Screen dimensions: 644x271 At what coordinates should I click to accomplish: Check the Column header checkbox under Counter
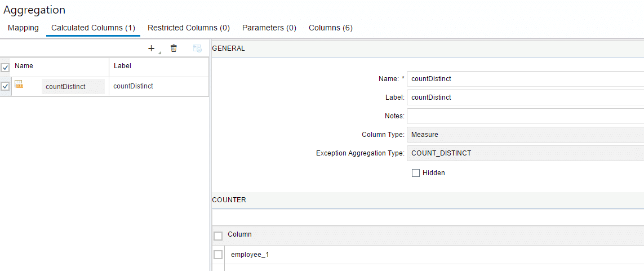pyautogui.click(x=218, y=236)
